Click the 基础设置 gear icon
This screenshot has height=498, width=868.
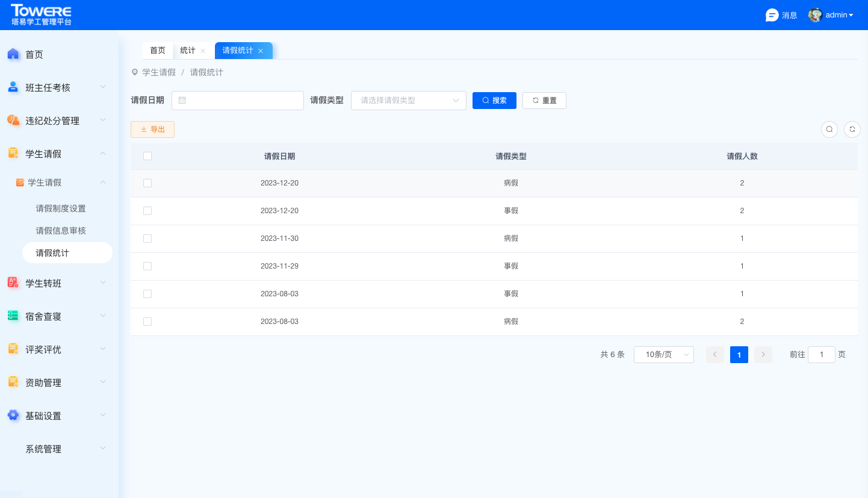13,416
